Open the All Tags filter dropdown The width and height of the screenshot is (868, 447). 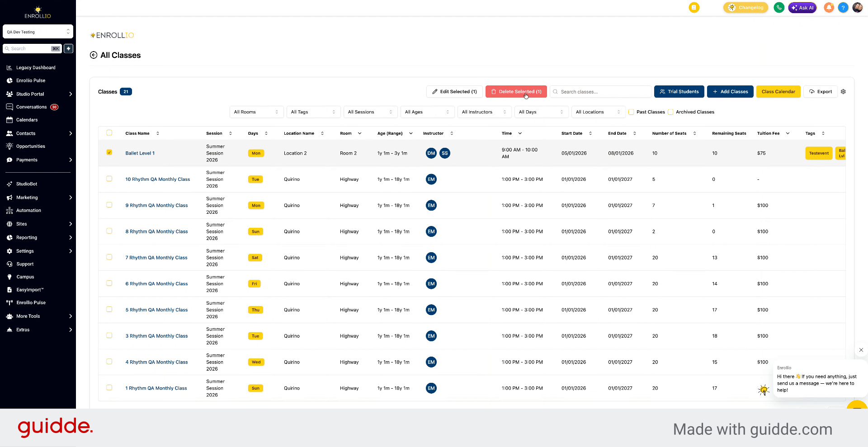(x=313, y=112)
